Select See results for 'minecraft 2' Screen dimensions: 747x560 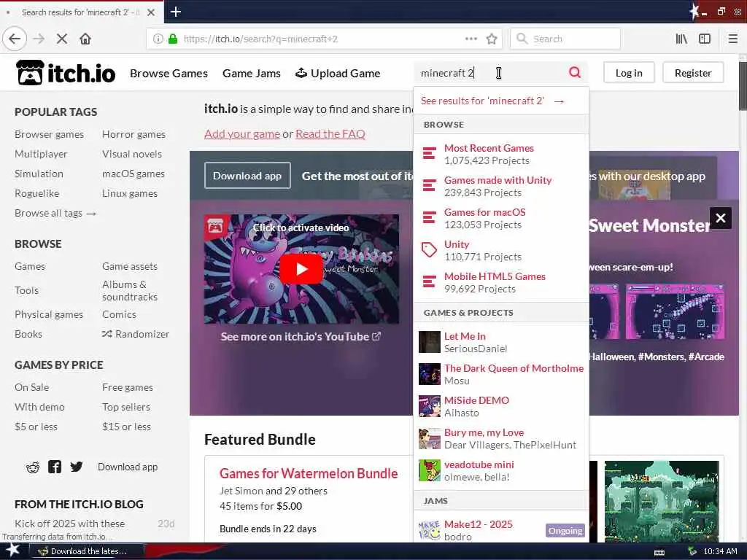[x=501, y=101]
